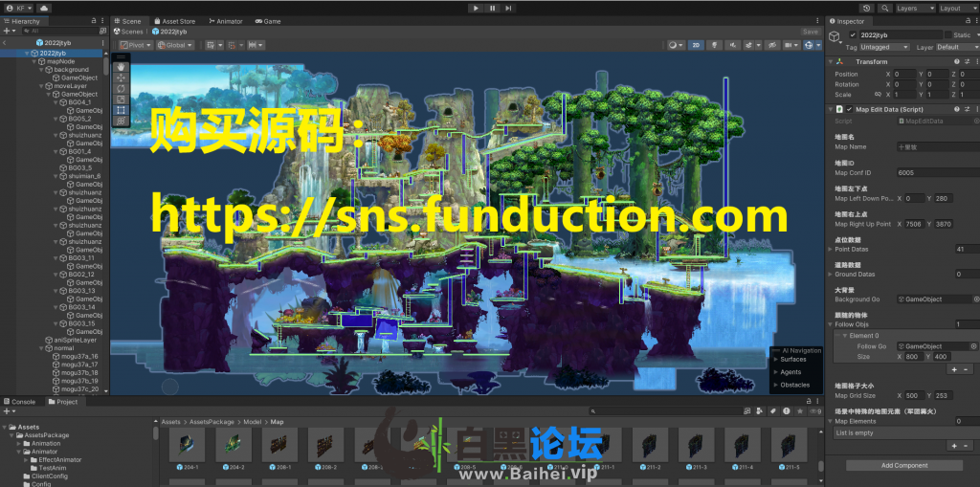The image size is (980, 487).
Task: Pick object for Follow Go field
Action: (973, 346)
